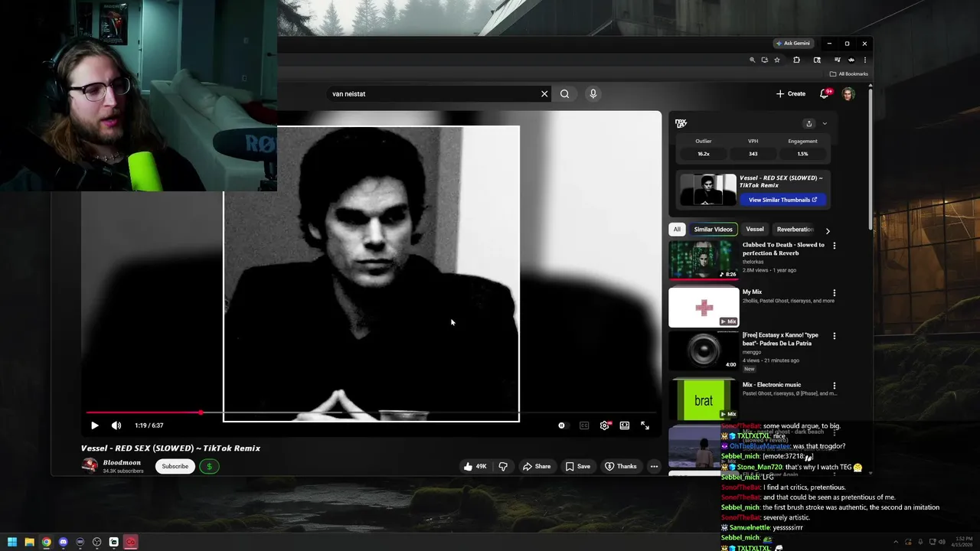980x551 pixels.
Task: Switch to theater mode
Action: (x=625, y=425)
